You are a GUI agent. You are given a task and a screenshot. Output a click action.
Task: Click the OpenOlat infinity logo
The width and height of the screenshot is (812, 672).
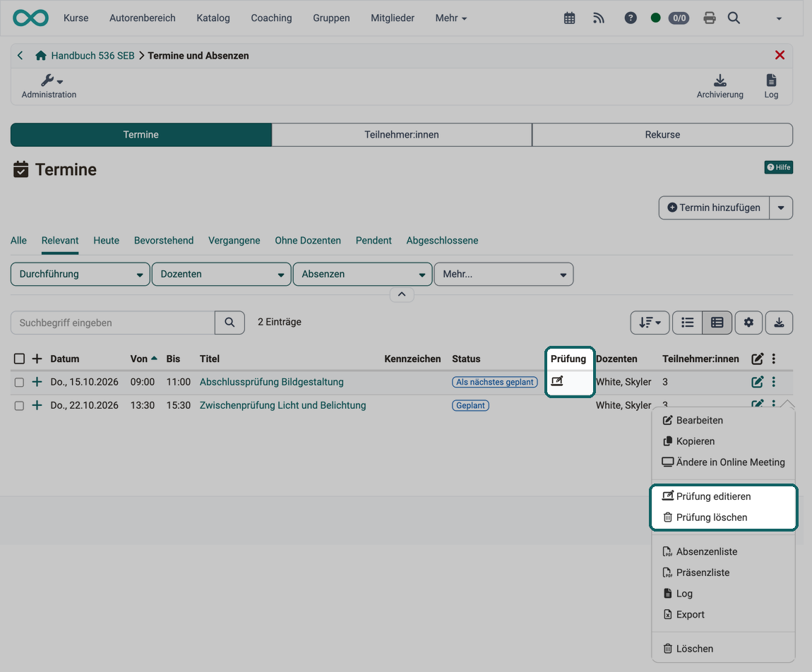click(30, 18)
